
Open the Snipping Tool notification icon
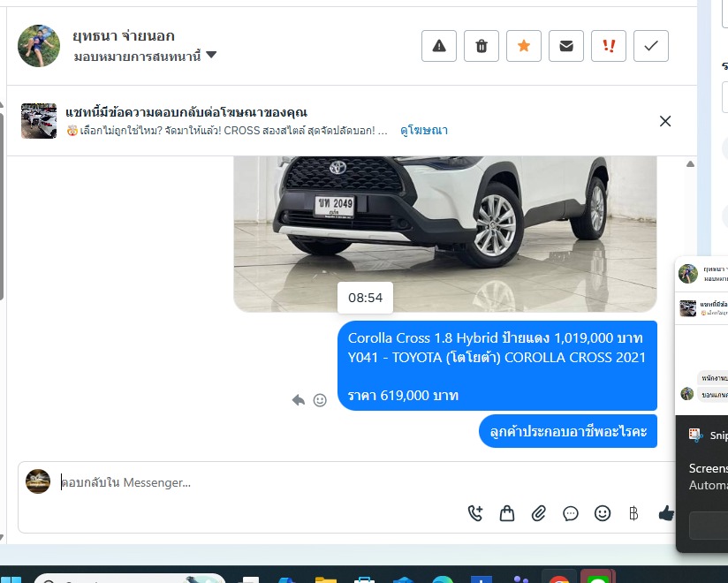click(x=695, y=435)
